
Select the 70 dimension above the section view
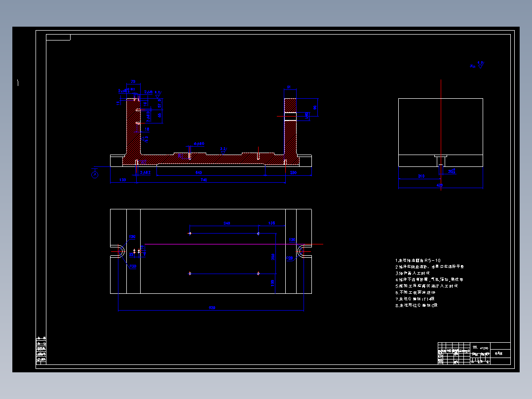tap(133, 82)
